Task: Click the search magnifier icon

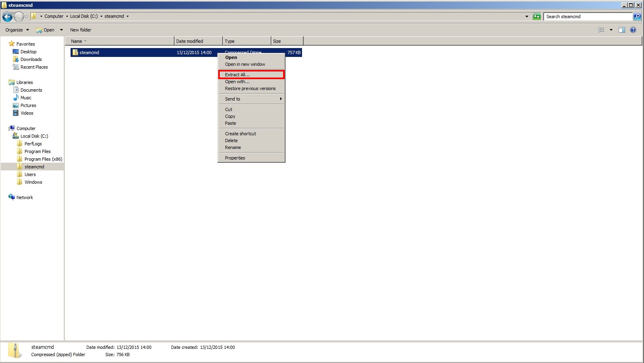Action: pos(637,17)
